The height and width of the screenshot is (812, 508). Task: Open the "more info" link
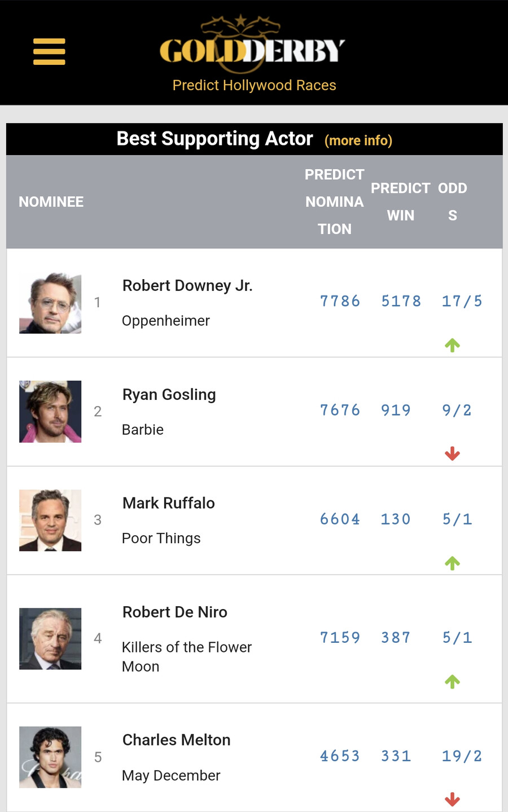[358, 140]
